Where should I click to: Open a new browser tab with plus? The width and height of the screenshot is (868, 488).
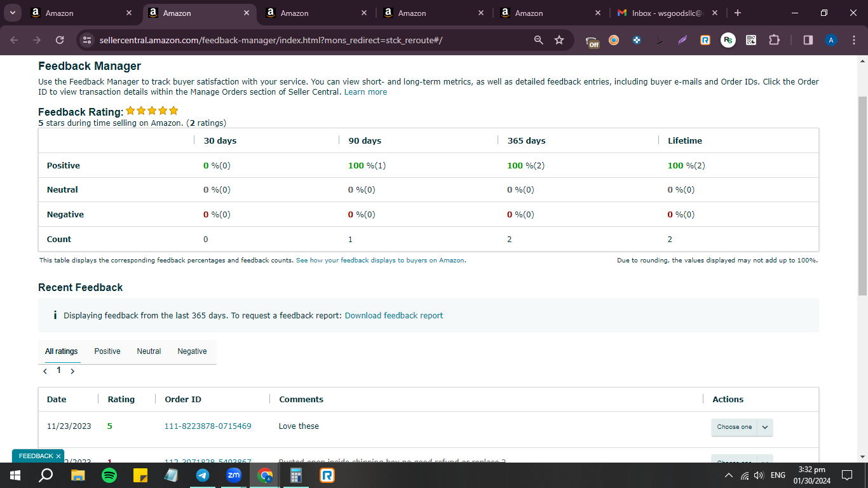point(737,13)
